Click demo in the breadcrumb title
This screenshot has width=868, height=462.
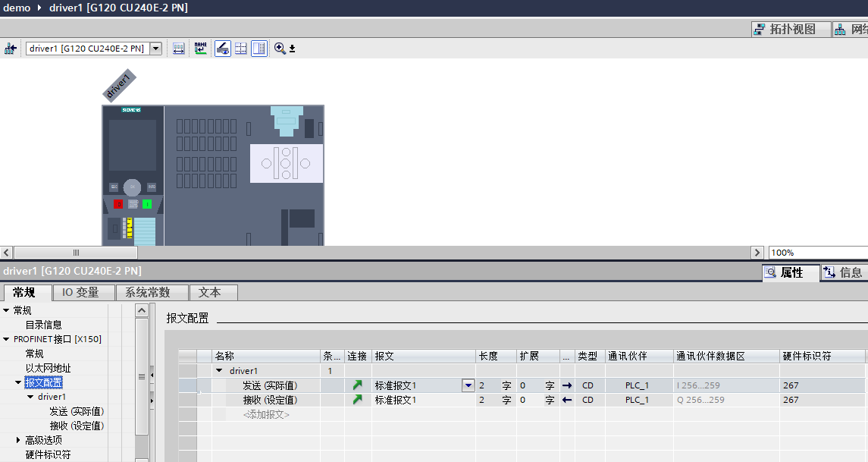coord(17,8)
